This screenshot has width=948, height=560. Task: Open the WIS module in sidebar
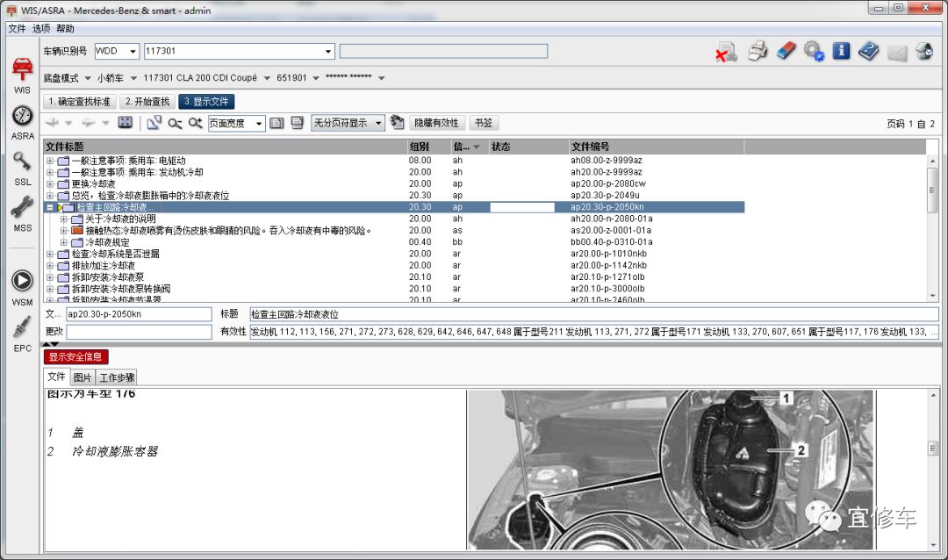pos(22,75)
